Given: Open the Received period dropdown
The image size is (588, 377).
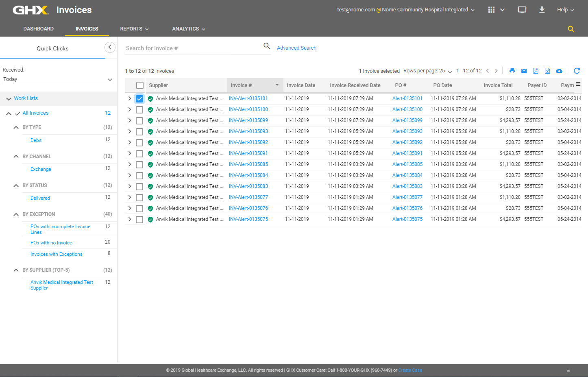Looking at the screenshot, I should [x=58, y=79].
